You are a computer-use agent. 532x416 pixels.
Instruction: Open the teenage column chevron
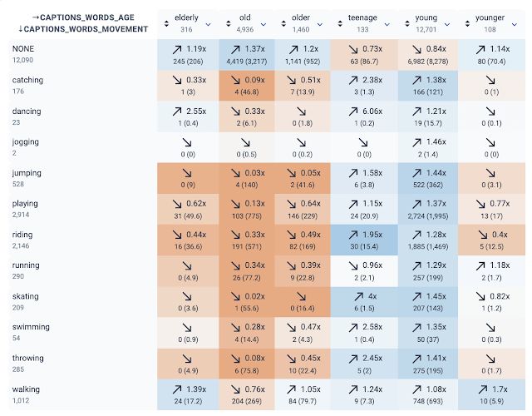click(387, 24)
